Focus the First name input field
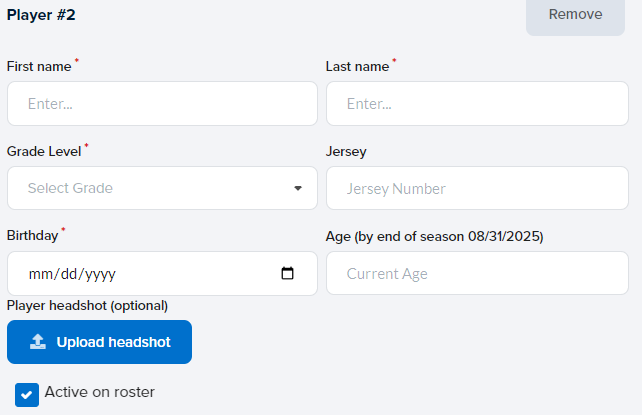The image size is (642, 415). click(x=162, y=103)
